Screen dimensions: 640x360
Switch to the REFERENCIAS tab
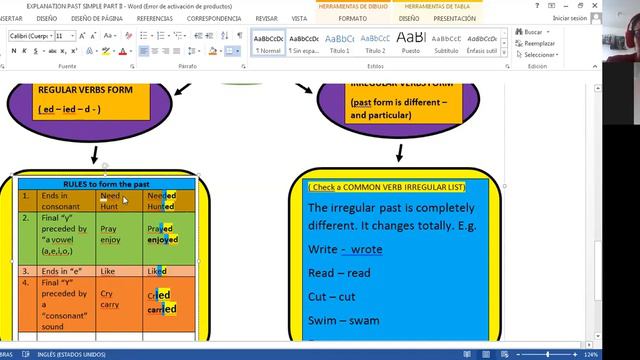coord(155,19)
